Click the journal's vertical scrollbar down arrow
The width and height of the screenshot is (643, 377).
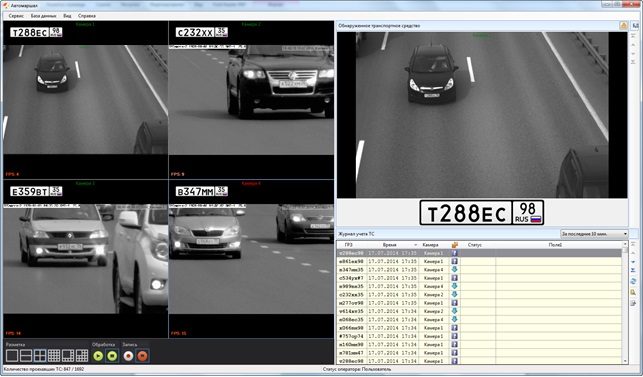pyautogui.click(x=625, y=361)
